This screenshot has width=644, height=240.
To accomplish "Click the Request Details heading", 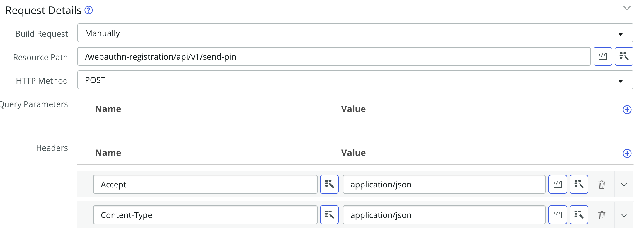I will point(43,11).
